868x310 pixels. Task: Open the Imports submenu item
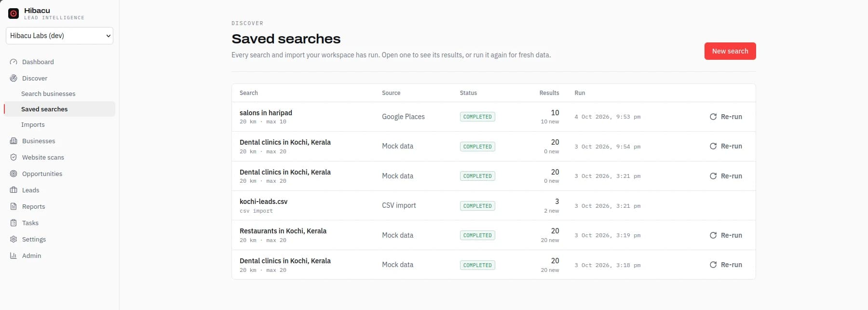tap(33, 124)
